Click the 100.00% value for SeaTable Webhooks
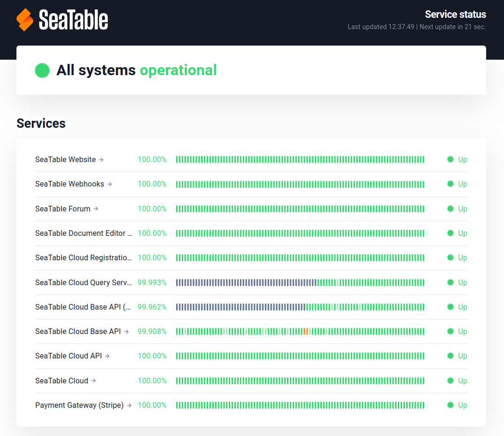Image resolution: width=504 pixels, height=436 pixels. [x=152, y=184]
